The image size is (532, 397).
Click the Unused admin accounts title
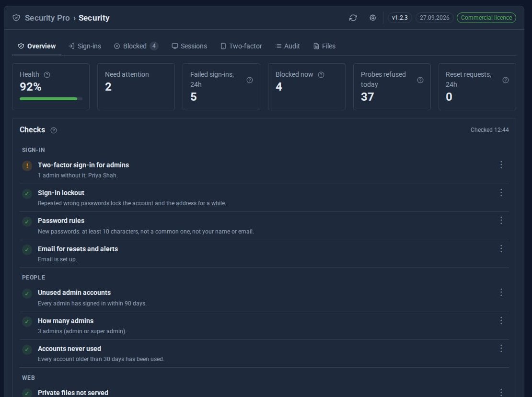[74, 292]
